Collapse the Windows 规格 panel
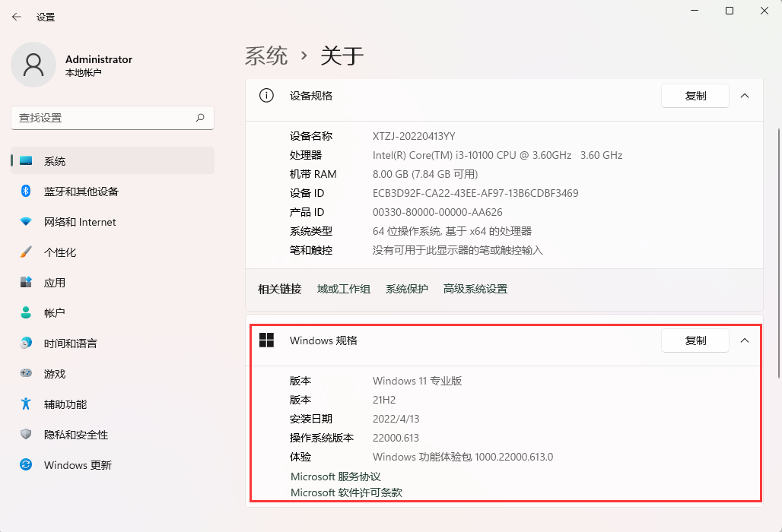 point(745,340)
